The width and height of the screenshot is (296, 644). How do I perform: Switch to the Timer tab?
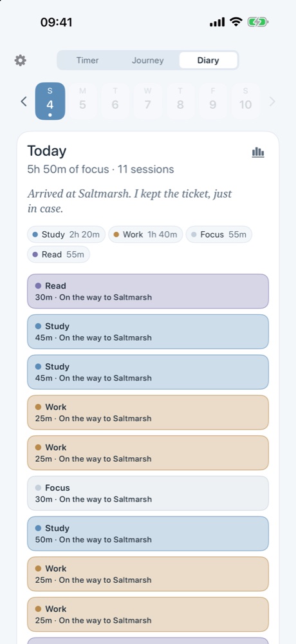tap(88, 61)
